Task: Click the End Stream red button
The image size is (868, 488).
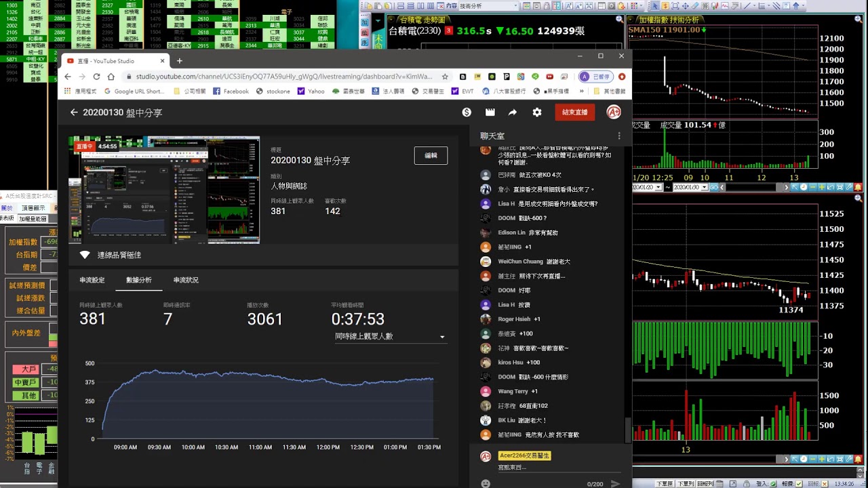Action: point(574,113)
